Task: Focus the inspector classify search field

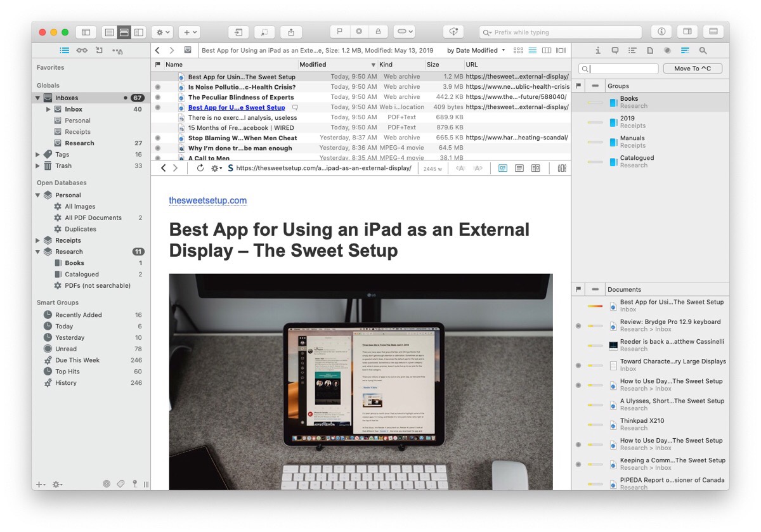Action: coord(619,68)
